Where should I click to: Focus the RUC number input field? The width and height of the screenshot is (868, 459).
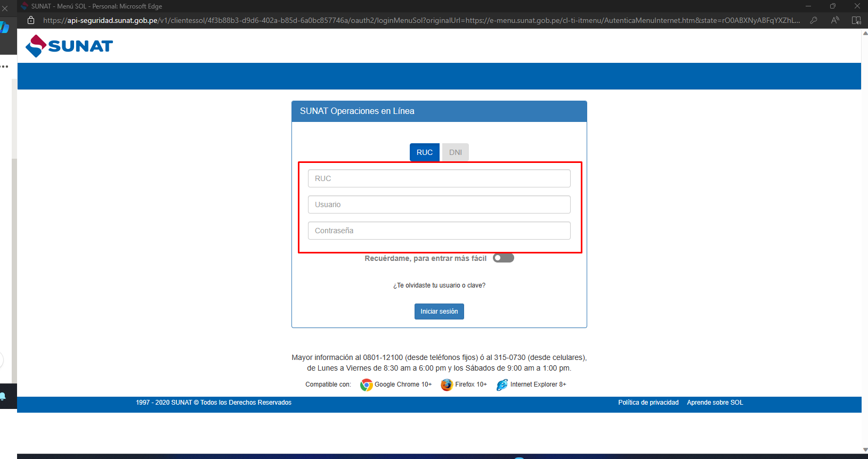tap(439, 178)
